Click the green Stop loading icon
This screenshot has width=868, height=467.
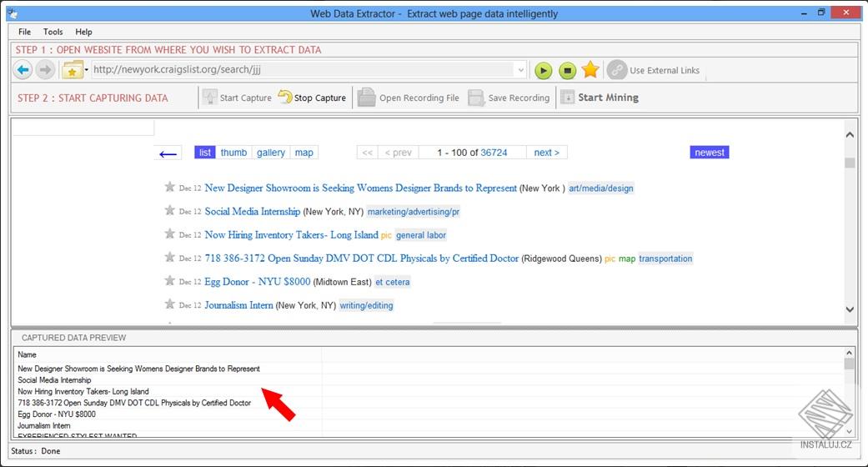click(x=567, y=70)
